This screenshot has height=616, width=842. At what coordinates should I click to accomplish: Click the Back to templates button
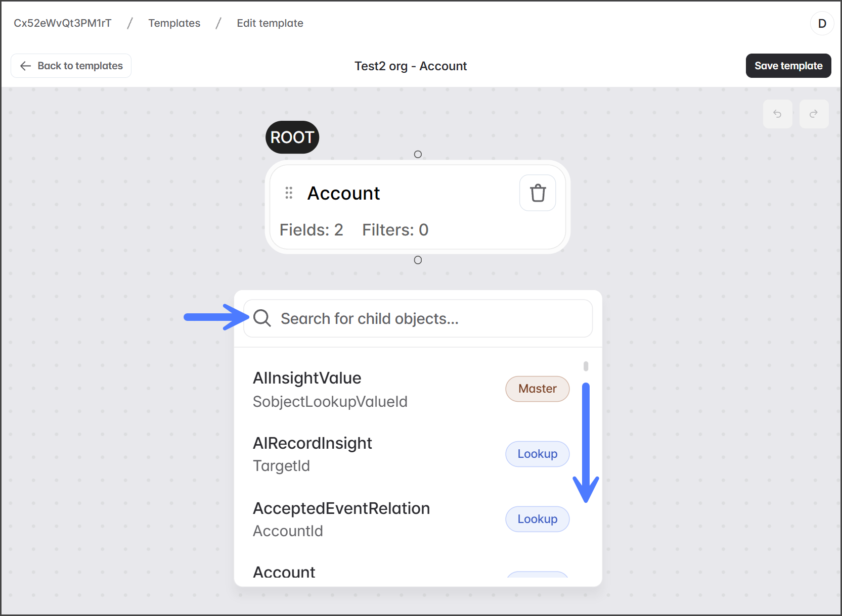[71, 66]
